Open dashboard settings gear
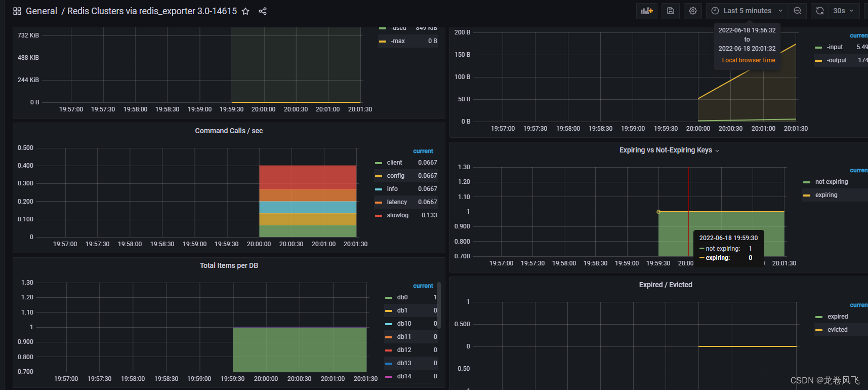868x390 pixels. click(x=693, y=11)
